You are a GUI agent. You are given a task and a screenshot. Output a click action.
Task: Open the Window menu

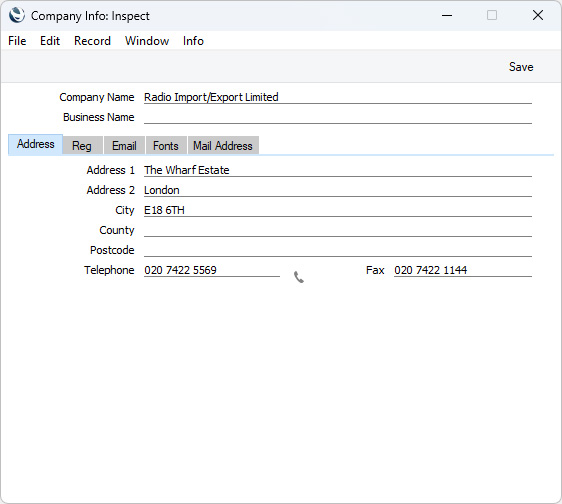pyautogui.click(x=147, y=41)
